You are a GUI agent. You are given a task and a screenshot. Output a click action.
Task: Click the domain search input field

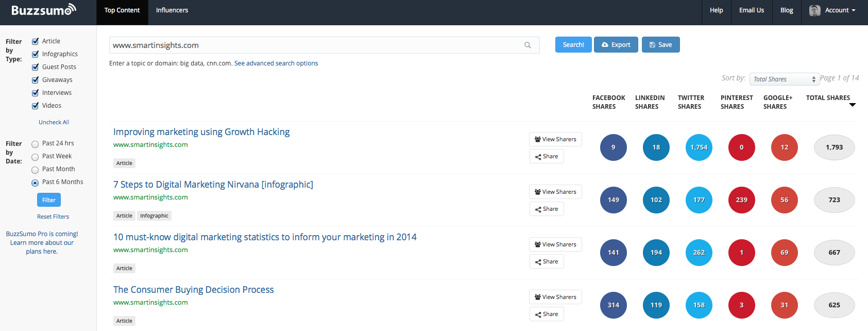(325, 45)
